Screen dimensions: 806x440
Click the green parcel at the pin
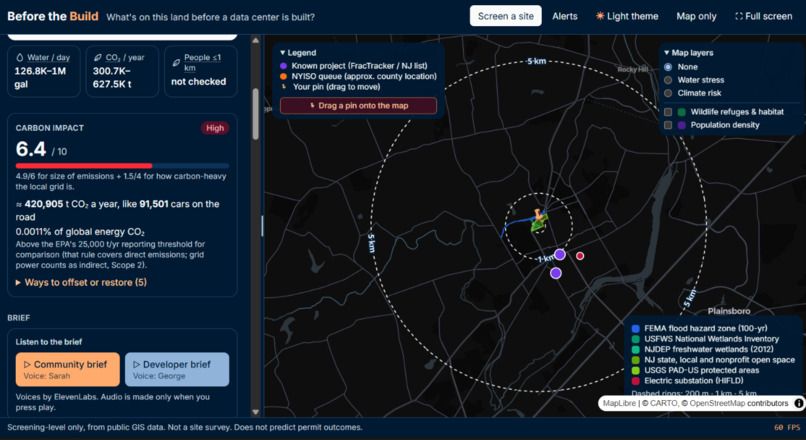click(x=538, y=225)
